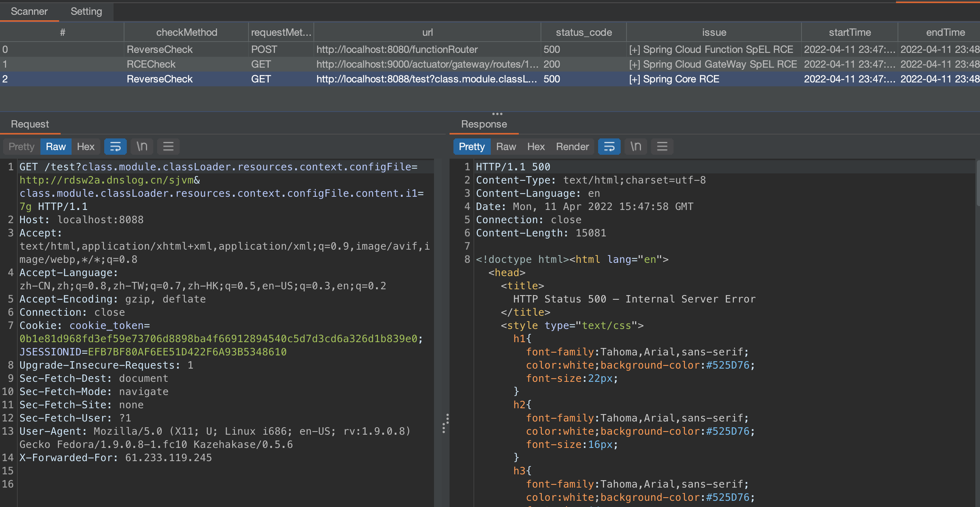Switch Request view to Raw
This screenshot has width=980, height=507.
pyautogui.click(x=56, y=147)
